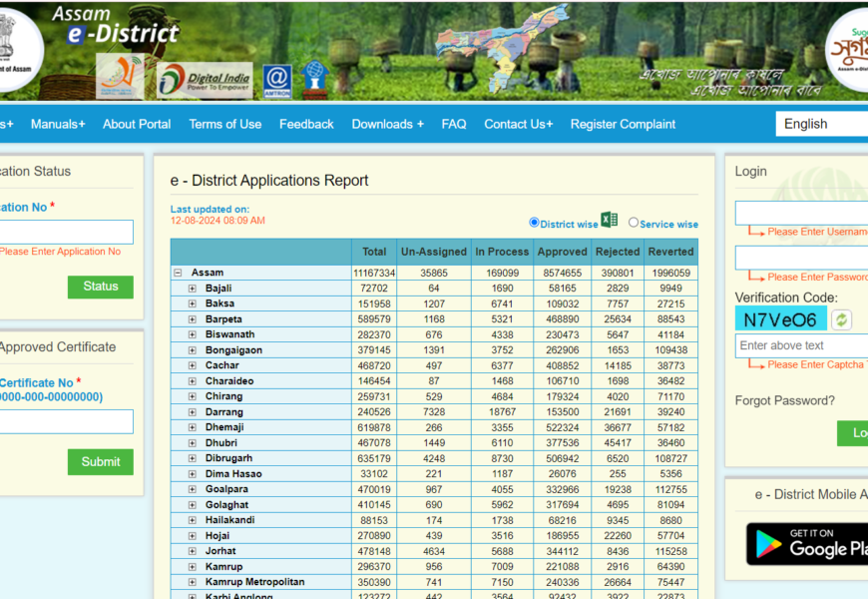Click the Assam e-District title logo

pos(116,25)
